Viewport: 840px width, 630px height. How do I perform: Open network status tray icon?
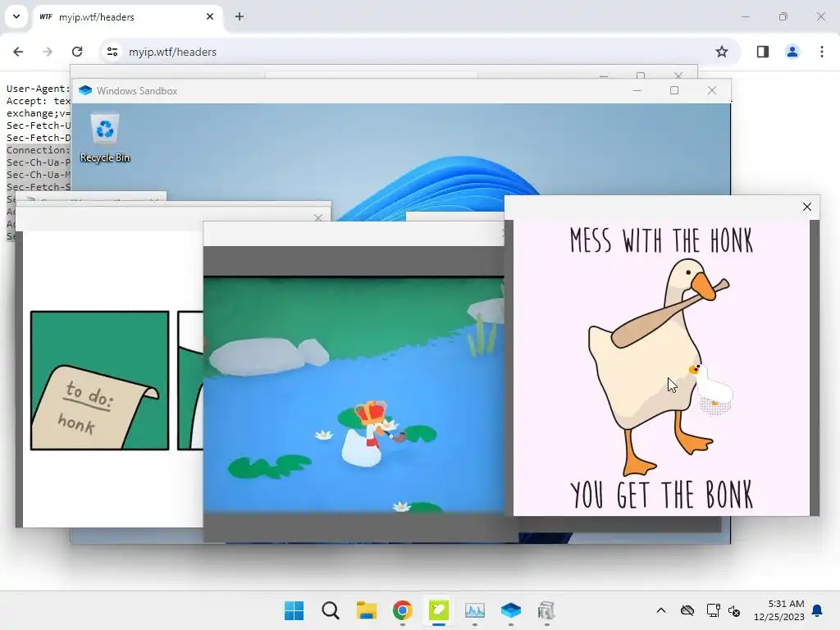[713, 610]
